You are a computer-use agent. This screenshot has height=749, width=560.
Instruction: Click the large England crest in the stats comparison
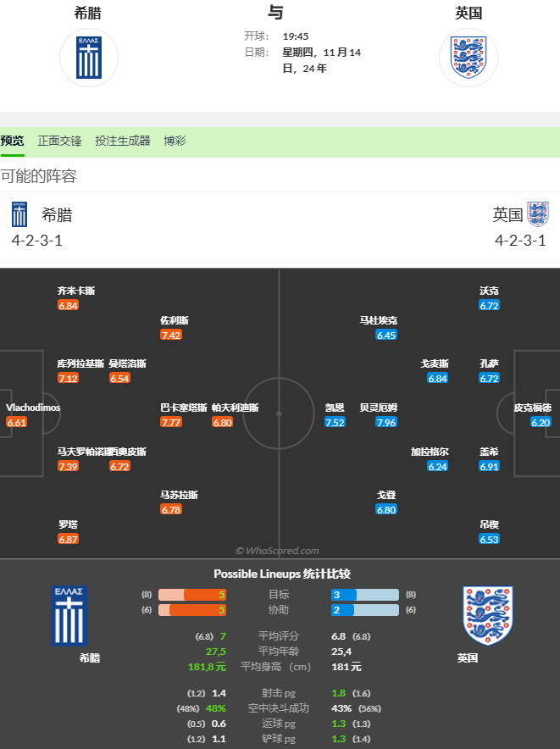point(487,614)
